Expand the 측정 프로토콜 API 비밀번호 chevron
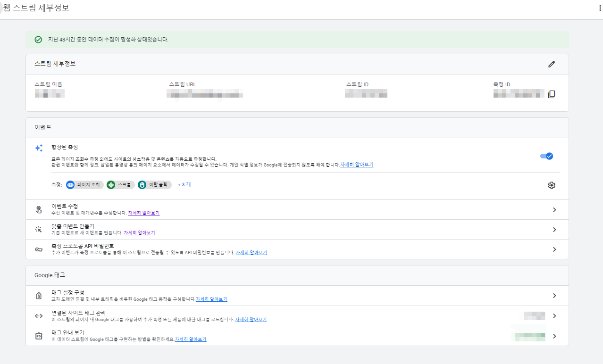 pos(554,249)
